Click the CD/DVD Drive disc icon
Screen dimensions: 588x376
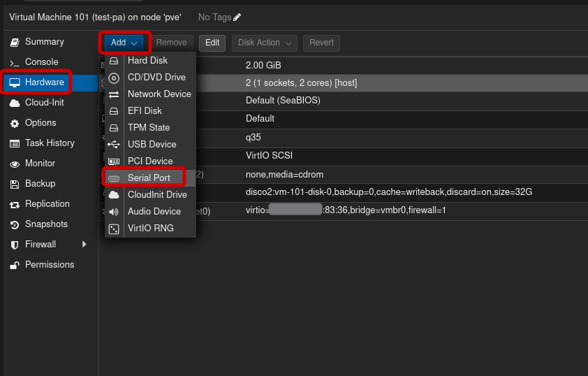(114, 78)
